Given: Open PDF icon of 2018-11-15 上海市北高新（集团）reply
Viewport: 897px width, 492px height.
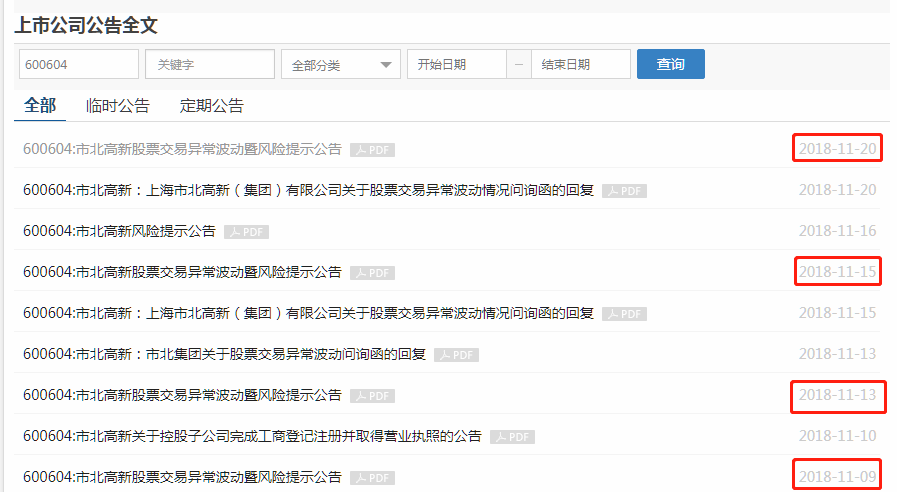Looking at the screenshot, I should (x=624, y=314).
